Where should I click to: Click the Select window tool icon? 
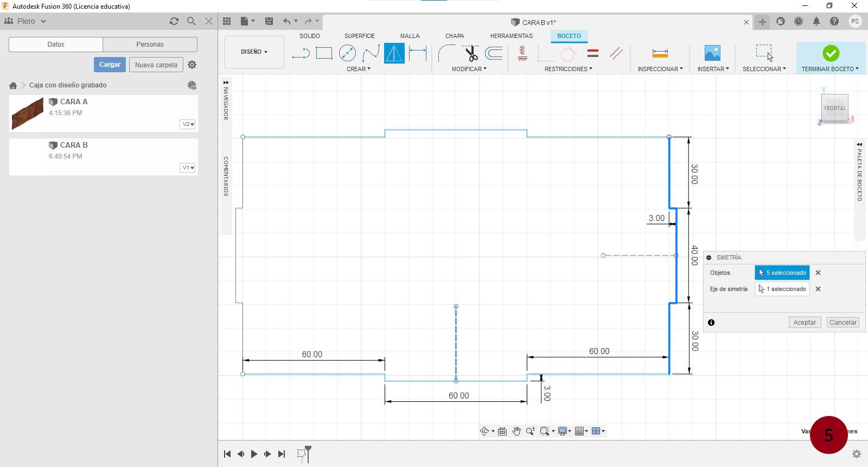tap(764, 53)
